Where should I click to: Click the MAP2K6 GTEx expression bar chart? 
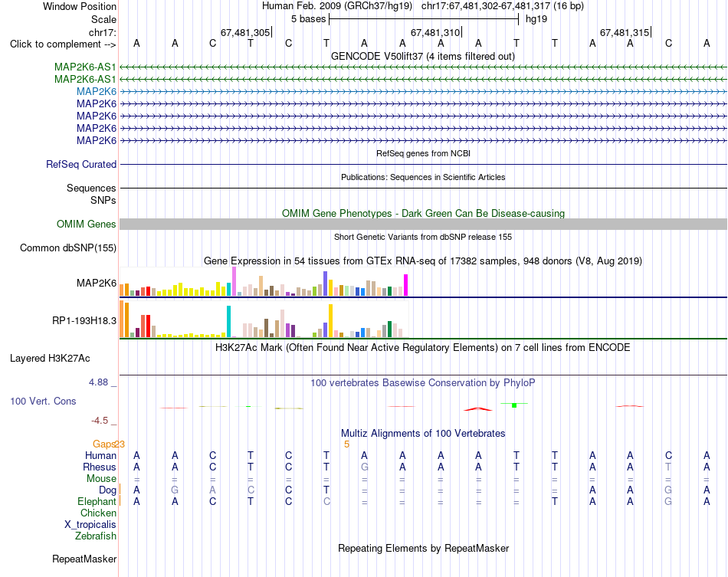(x=264, y=282)
